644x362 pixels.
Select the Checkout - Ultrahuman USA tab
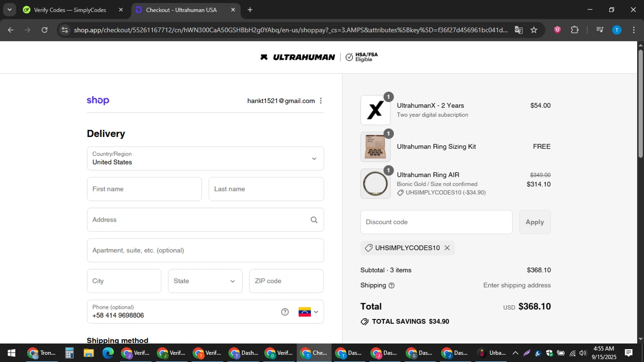coord(181,10)
